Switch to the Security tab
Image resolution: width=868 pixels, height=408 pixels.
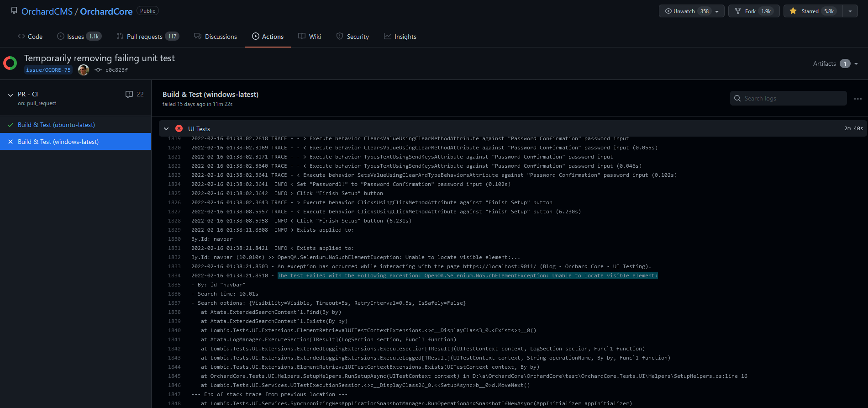click(x=352, y=37)
